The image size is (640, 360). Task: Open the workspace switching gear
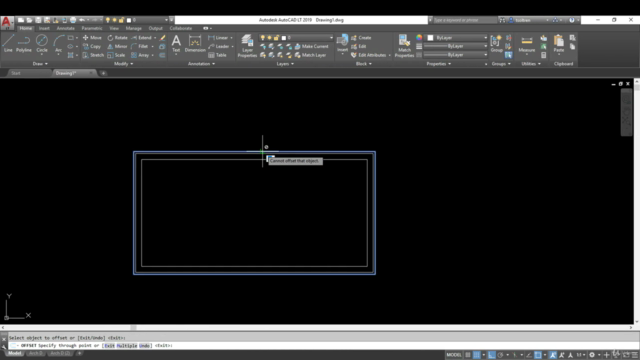[592, 355]
